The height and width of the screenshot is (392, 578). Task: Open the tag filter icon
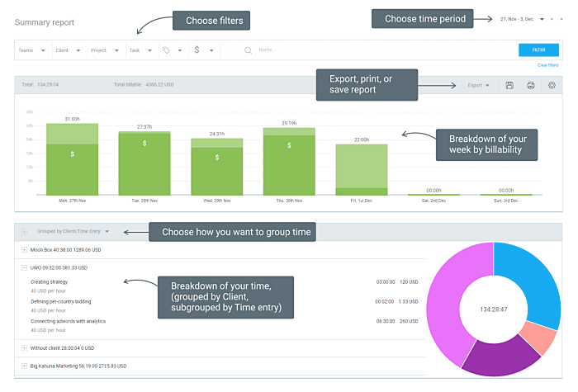[x=166, y=50]
